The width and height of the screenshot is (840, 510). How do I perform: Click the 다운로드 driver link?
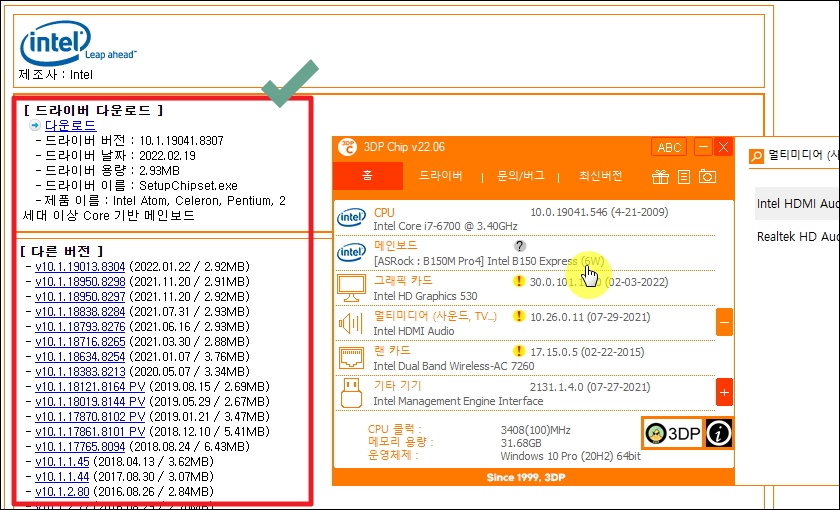coord(70,125)
